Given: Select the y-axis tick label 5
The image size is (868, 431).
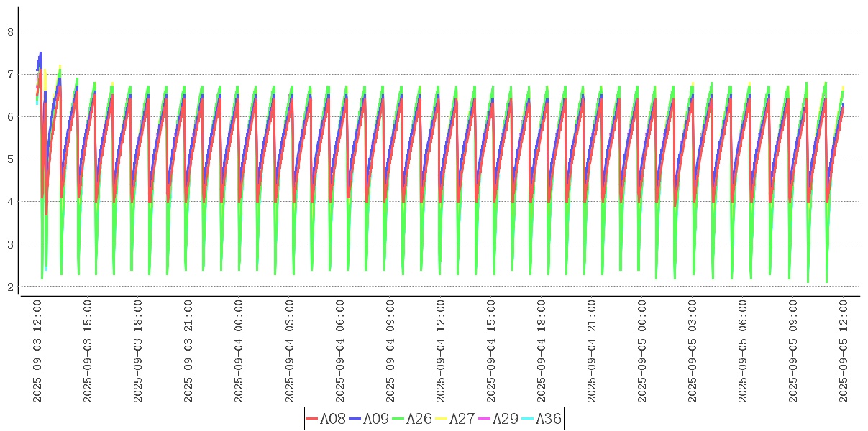Looking at the screenshot, I should 10,159.
